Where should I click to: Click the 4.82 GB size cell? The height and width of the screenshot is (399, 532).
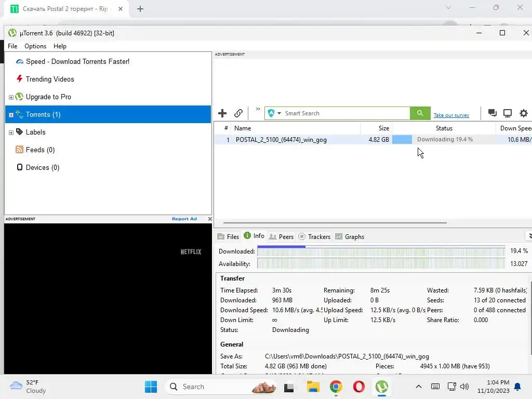point(379,139)
